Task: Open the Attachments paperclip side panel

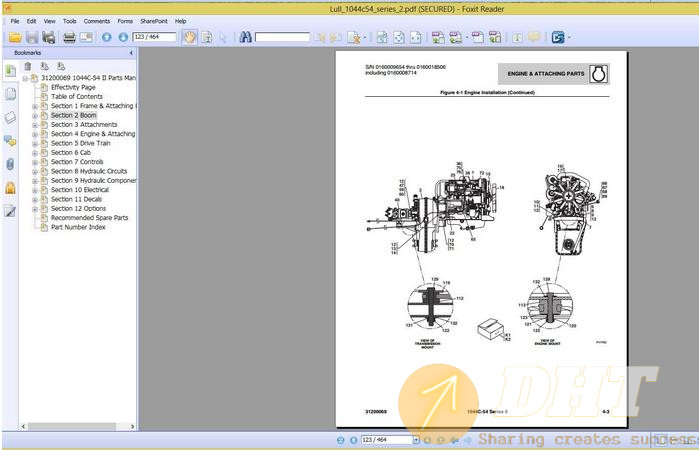Action: 11,164
